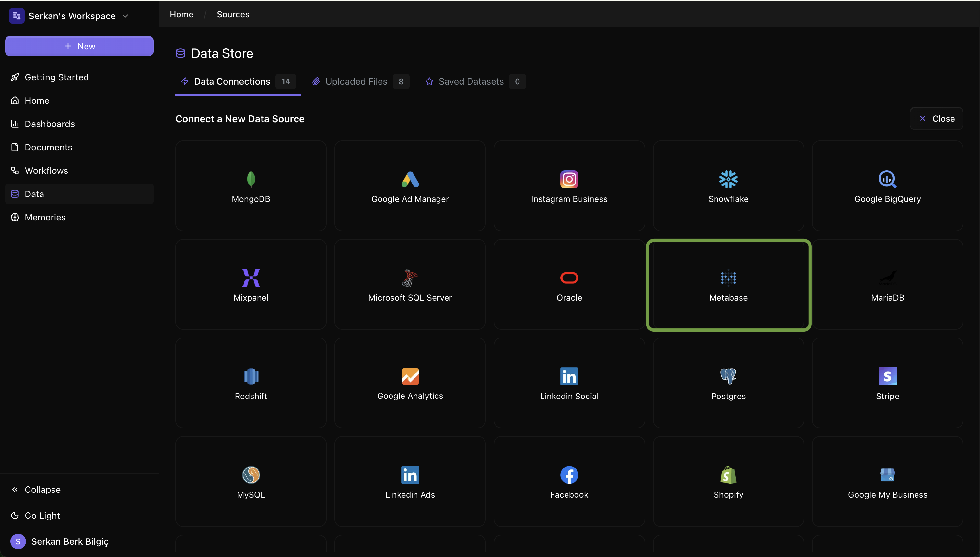Screen dimensions: 980x557
Task: Switch to the Uploaded Files tab
Action: [361, 81]
